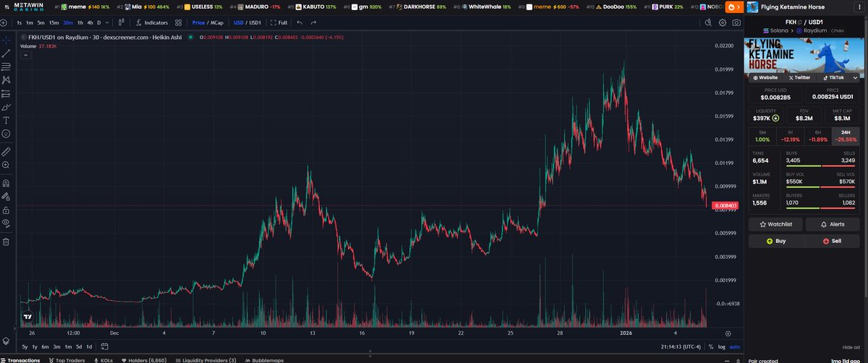
Task: Open the Indicators menu
Action: pos(152,22)
